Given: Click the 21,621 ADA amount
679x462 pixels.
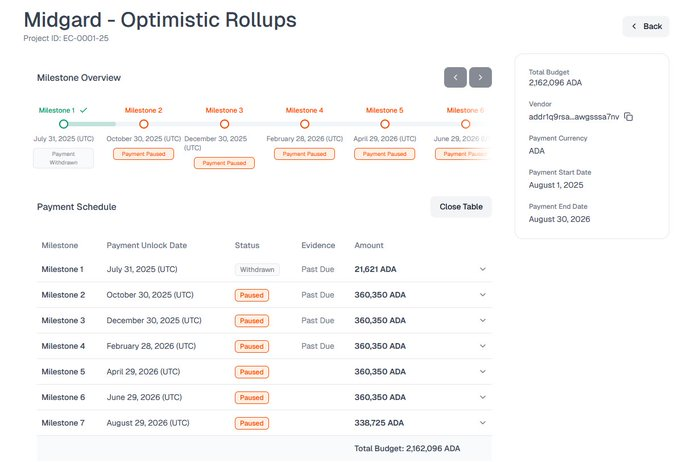Looking at the screenshot, I should [375, 269].
